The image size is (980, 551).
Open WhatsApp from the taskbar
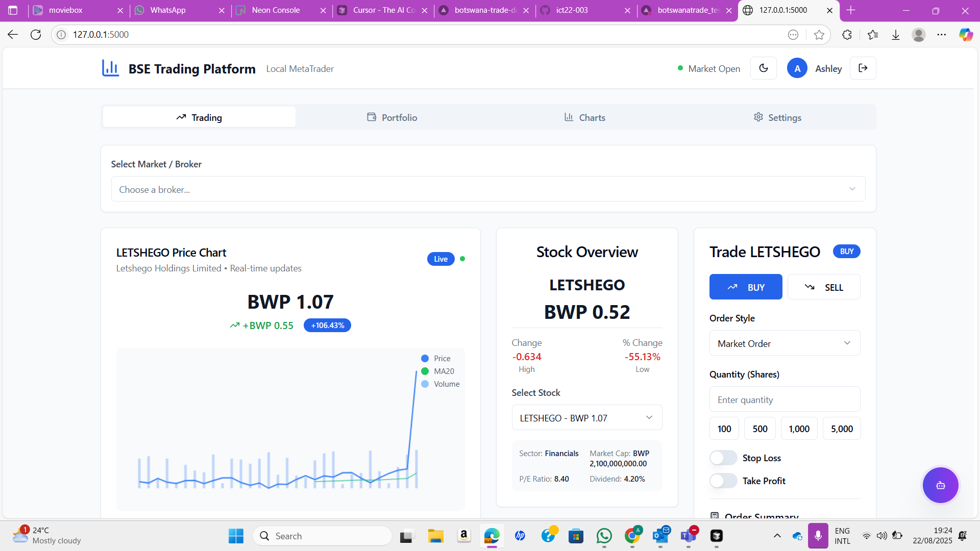click(604, 536)
